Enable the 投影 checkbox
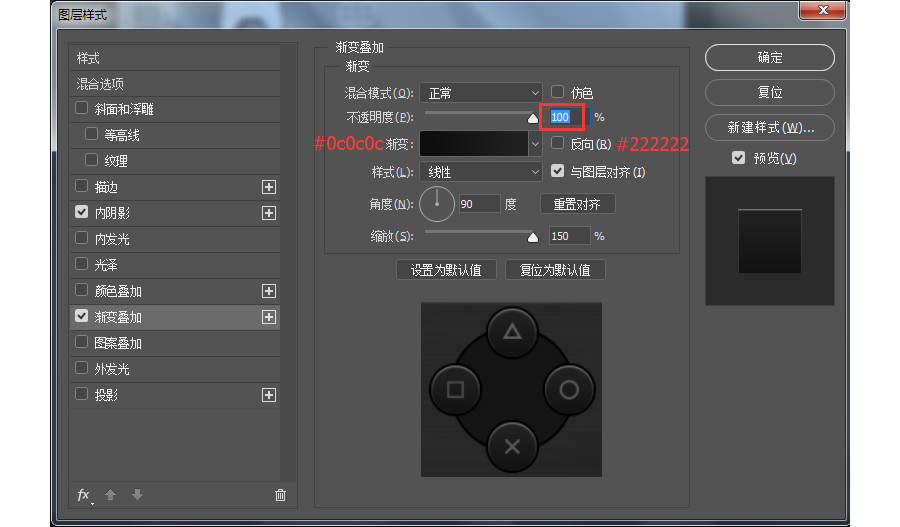 (x=82, y=394)
